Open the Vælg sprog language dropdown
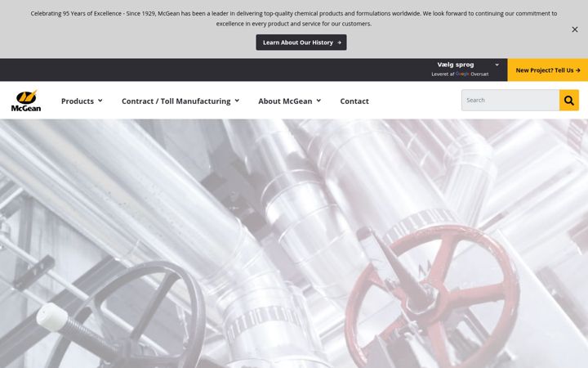Image resolution: width=588 pixels, height=368 pixels. coord(468,65)
